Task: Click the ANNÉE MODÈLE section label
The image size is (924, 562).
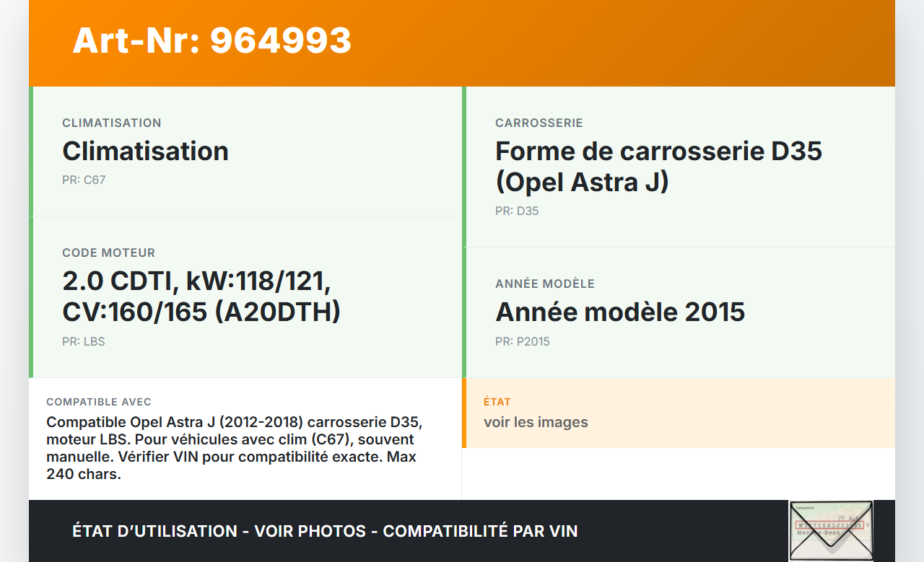Action: pyautogui.click(x=545, y=284)
